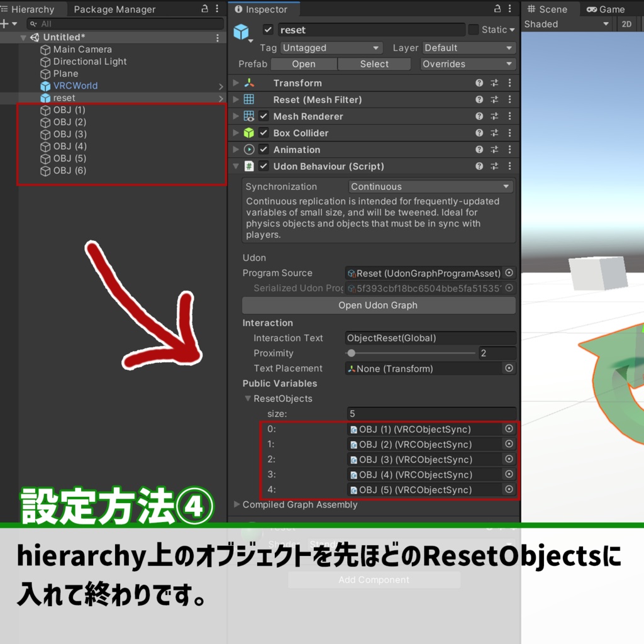Viewport: 644px width, 644px height.
Task: Switch to the Game tab
Action: point(606,9)
